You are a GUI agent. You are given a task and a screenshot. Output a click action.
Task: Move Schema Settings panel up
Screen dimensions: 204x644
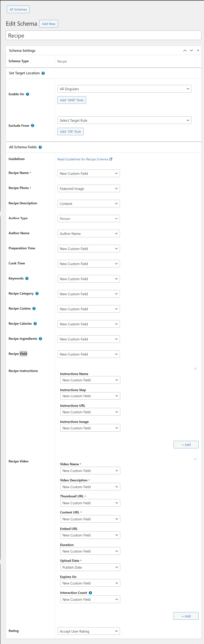[x=185, y=50]
